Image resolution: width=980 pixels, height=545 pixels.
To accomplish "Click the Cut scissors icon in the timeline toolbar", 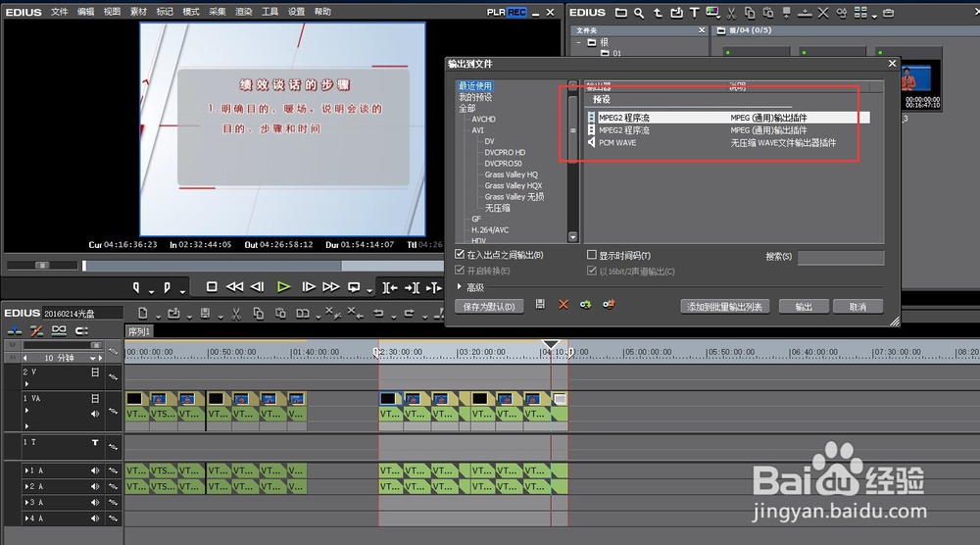I will [236, 313].
